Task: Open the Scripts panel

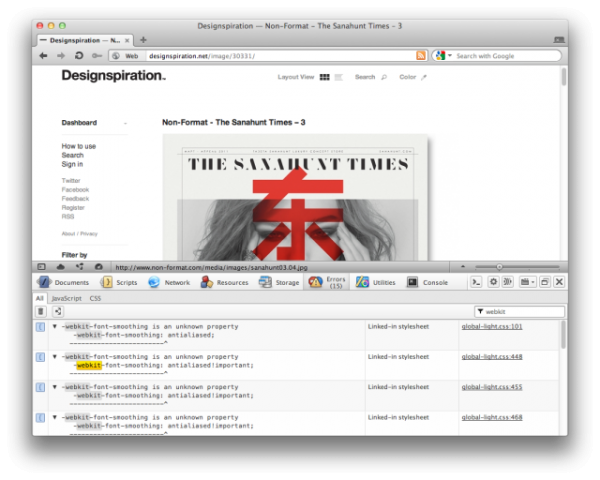Action: coord(119,282)
